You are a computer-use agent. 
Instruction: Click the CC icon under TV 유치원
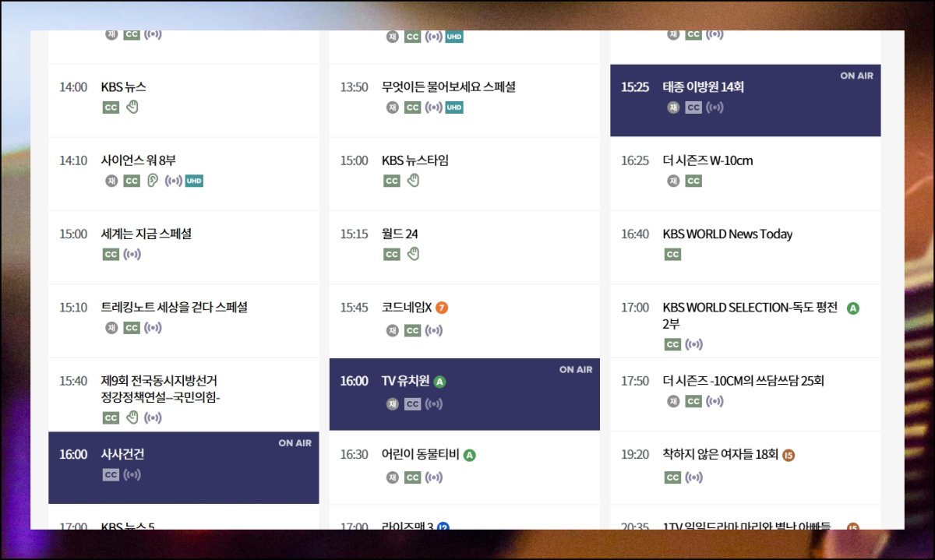pos(413,403)
